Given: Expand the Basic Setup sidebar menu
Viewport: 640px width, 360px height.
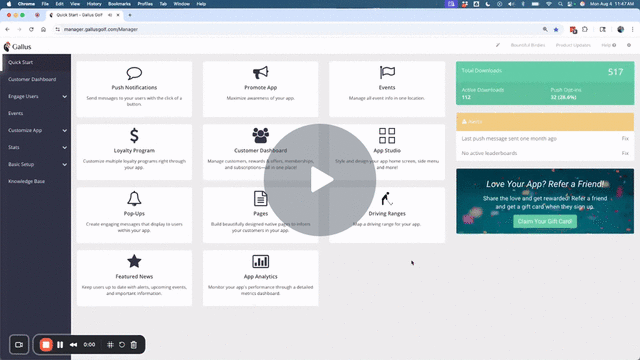Looking at the screenshot, I should (36, 164).
